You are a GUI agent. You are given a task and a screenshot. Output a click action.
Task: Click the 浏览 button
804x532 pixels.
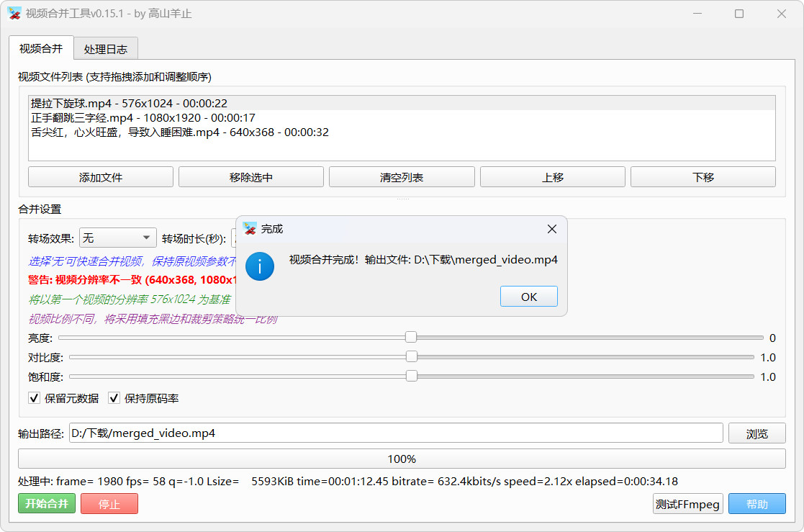[x=756, y=433]
